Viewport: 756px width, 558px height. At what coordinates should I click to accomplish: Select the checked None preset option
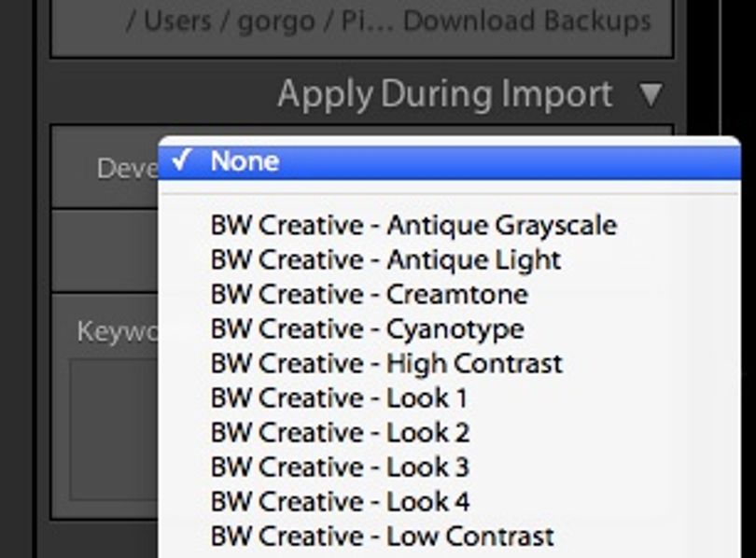coord(449,161)
